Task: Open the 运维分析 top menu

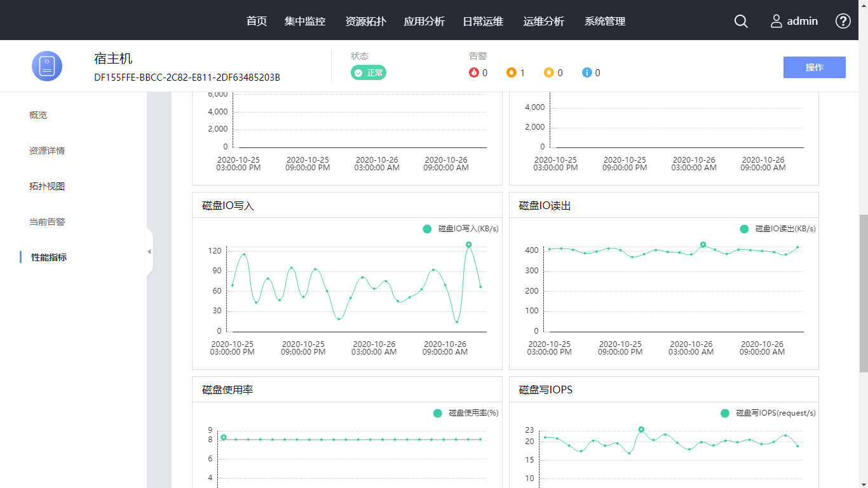Action: pos(543,21)
